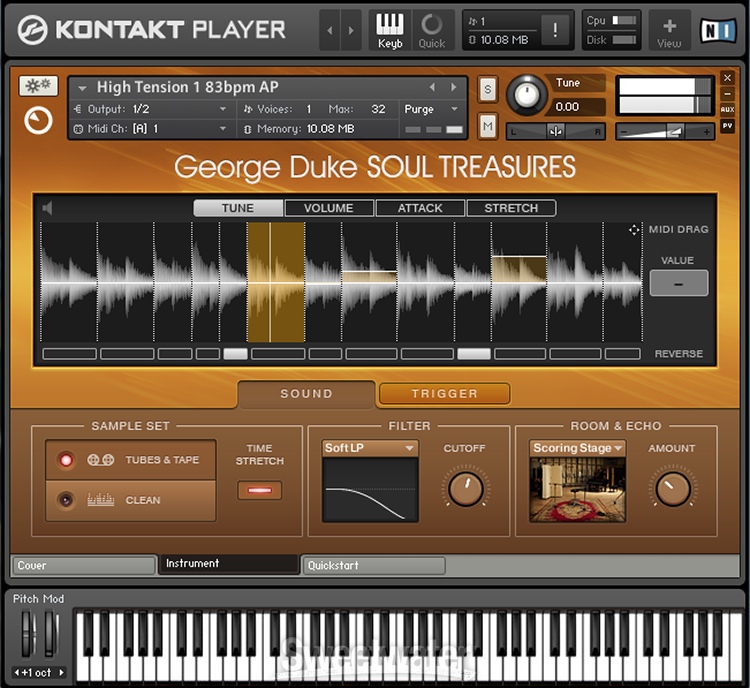Click the filter CUTOFF knob

coord(465,488)
